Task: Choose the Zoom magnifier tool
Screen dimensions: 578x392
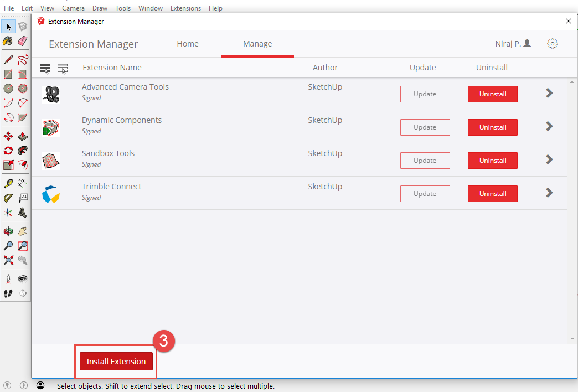Action: click(8, 246)
